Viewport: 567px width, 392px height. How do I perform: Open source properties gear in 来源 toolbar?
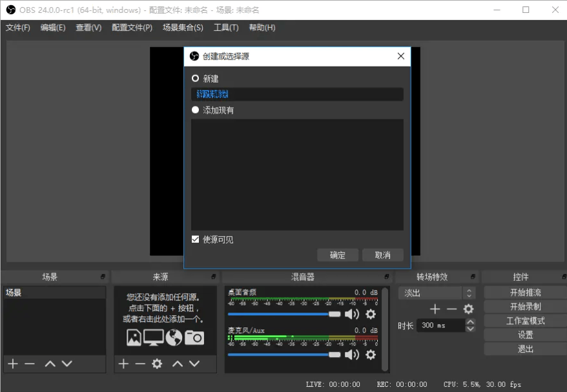coord(156,364)
